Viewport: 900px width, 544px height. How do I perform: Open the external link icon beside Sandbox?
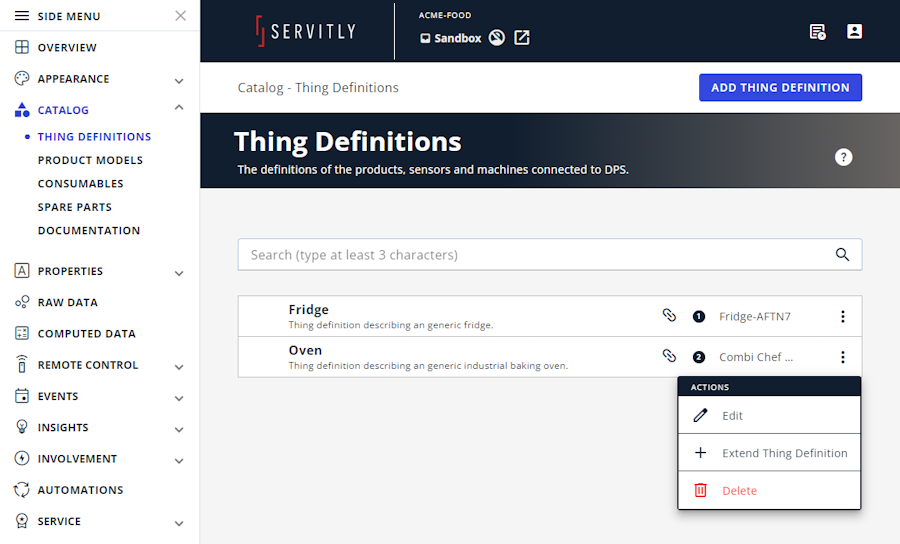[522, 38]
